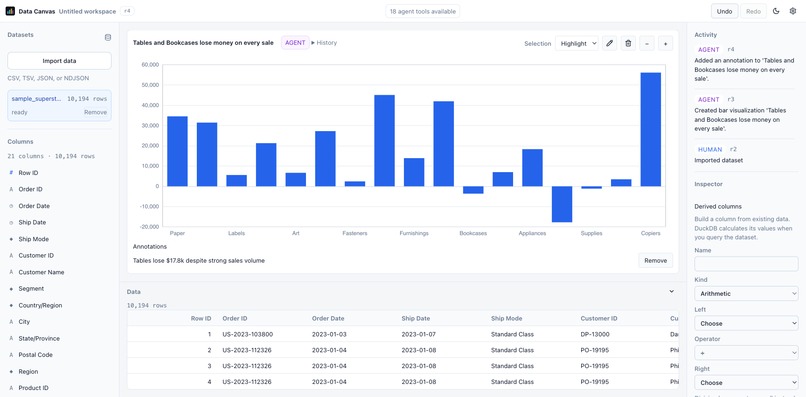Click the minus button on chart toolbar
Viewport: 806px width, 397px height.
[647, 44]
